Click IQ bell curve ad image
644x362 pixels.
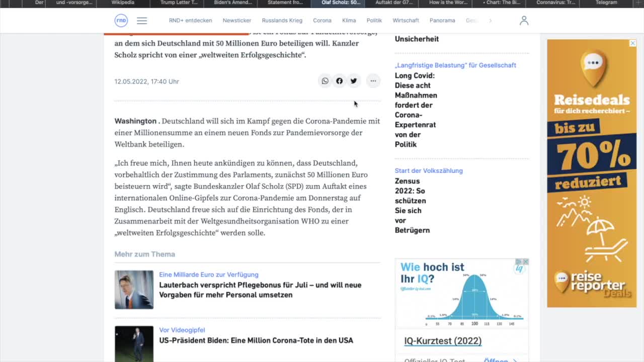click(462, 293)
